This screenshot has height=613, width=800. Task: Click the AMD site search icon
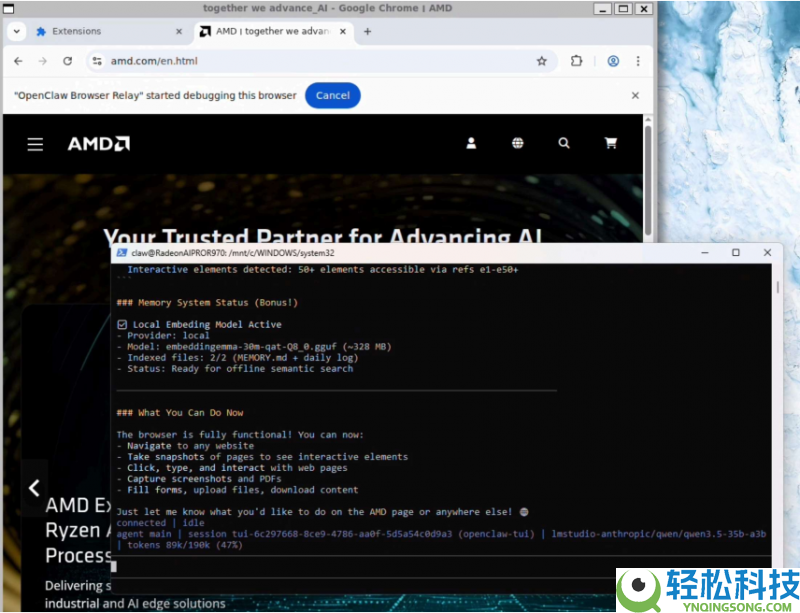point(564,143)
